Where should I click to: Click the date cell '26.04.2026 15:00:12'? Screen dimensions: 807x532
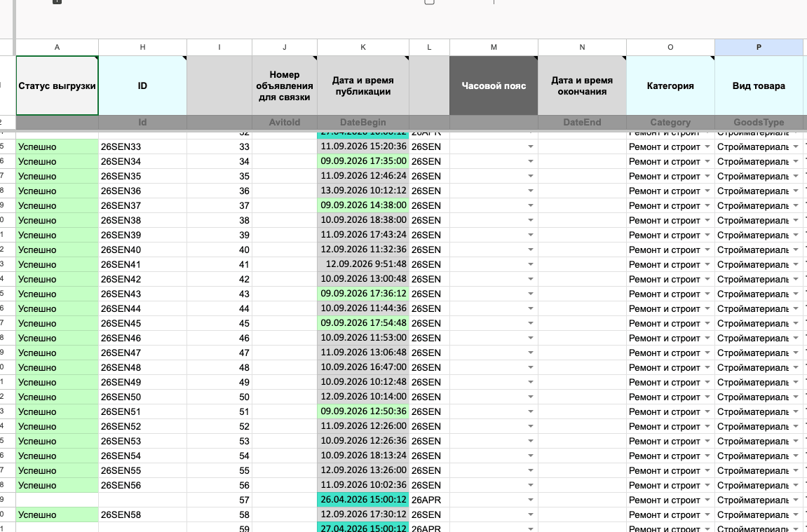click(363, 500)
